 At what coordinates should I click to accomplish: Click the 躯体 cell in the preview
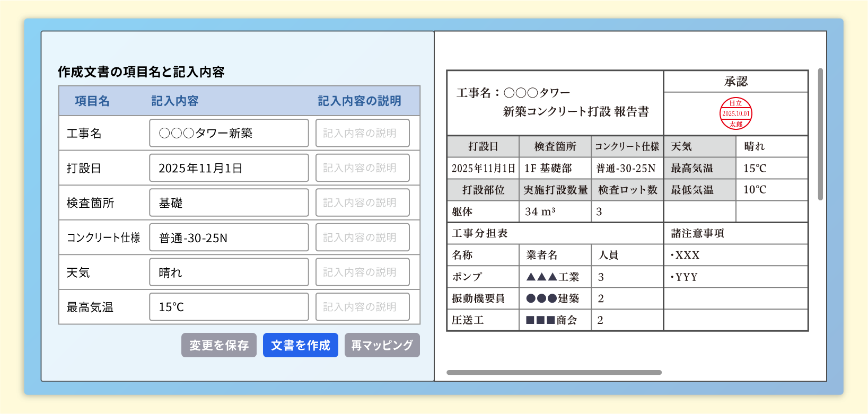pyautogui.click(x=483, y=212)
